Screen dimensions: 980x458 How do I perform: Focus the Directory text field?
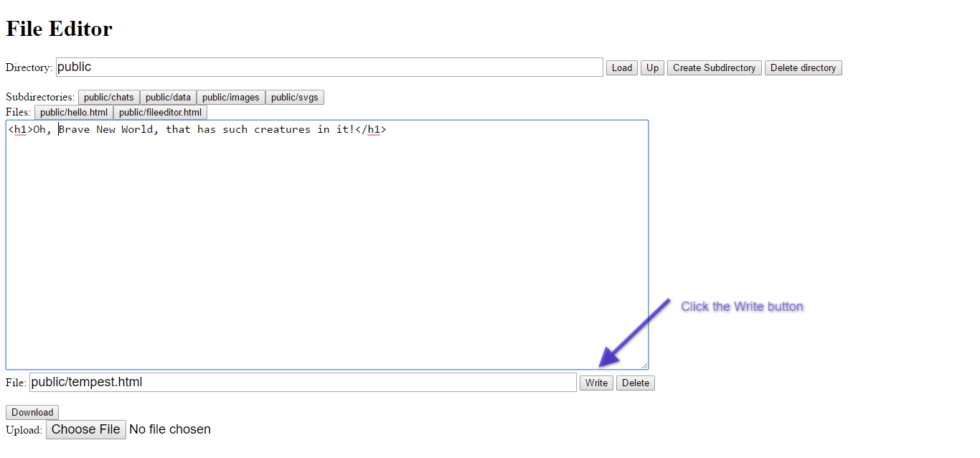click(329, 67)
